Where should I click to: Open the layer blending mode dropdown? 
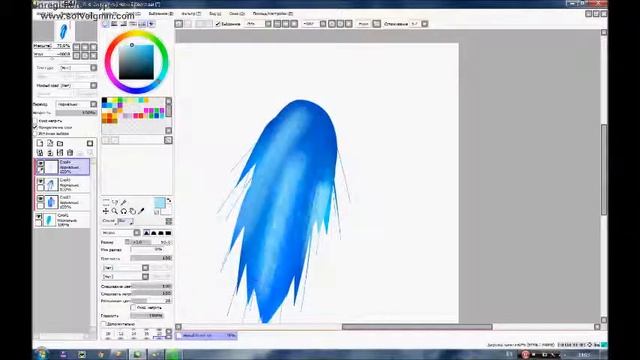pos(93,104)
